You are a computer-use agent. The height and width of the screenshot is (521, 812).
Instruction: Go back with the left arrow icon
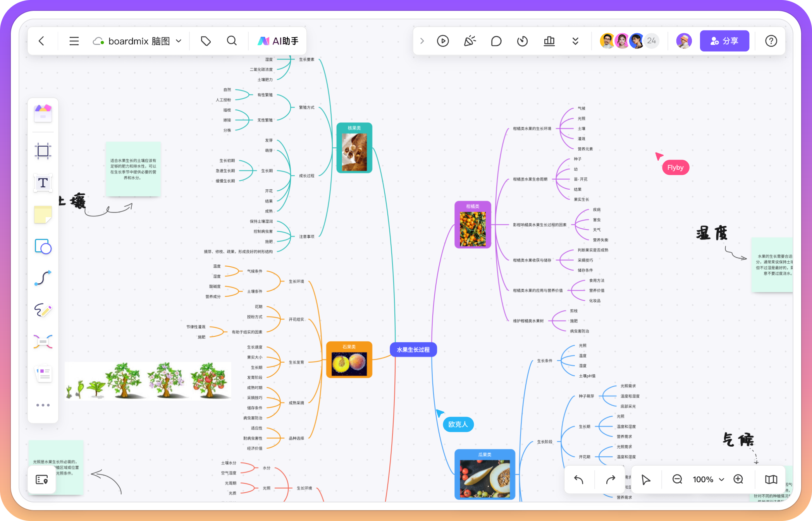pos(41,41)
